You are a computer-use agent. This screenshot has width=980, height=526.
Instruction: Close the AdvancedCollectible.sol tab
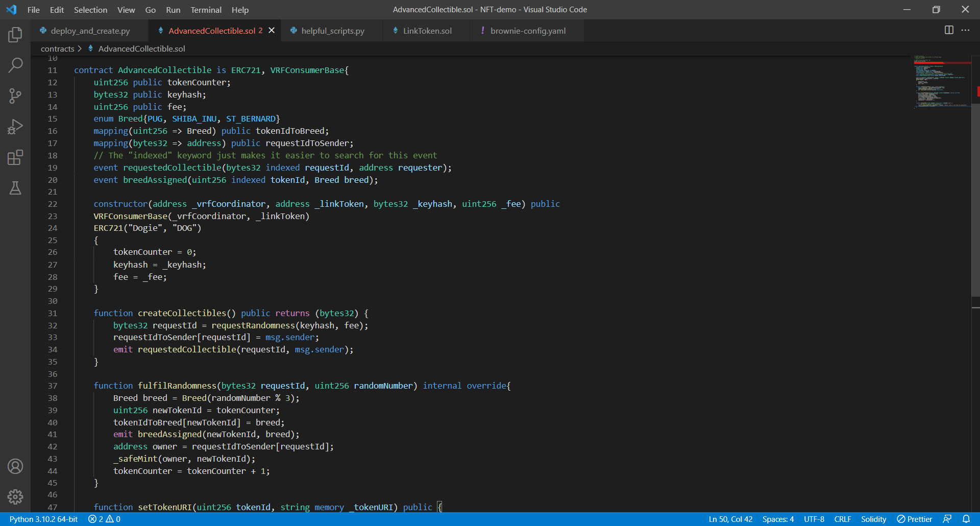tap(272, 31)
